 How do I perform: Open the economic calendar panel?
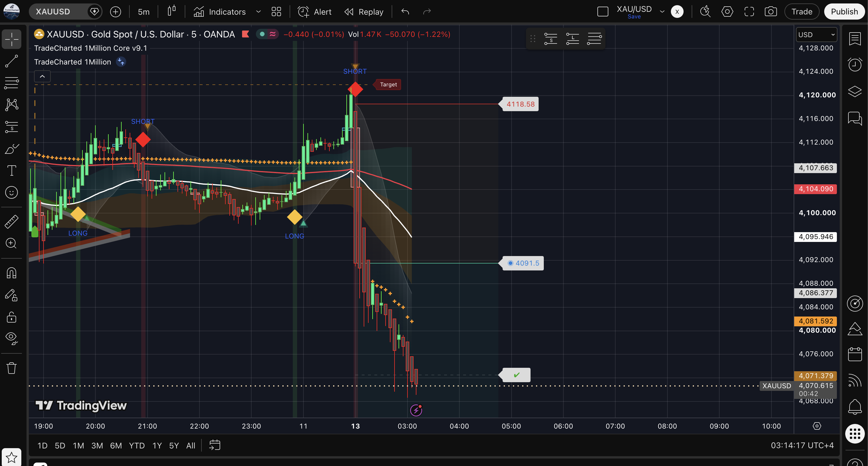point(855,354)
